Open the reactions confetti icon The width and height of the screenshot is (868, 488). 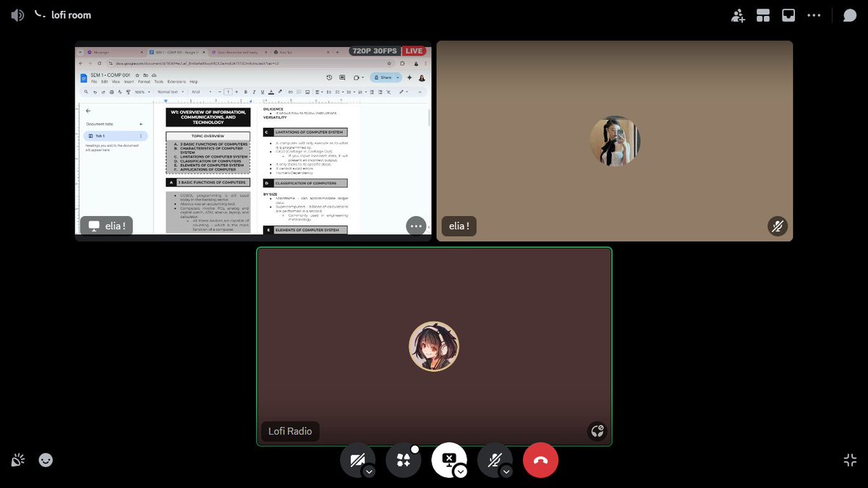point(17,460)
